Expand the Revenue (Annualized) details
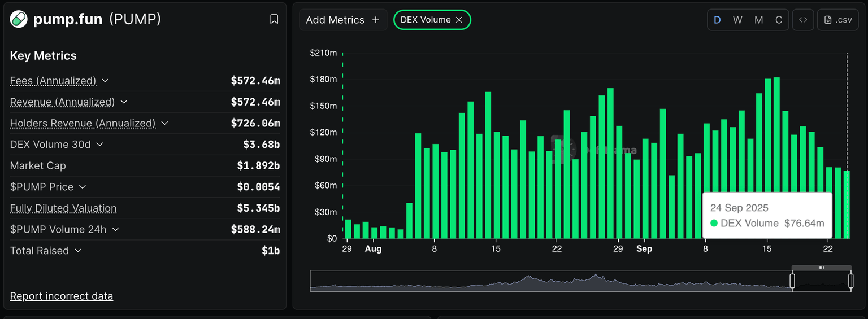Viewport: 868px width, 319px height. (x=124, y=102)
